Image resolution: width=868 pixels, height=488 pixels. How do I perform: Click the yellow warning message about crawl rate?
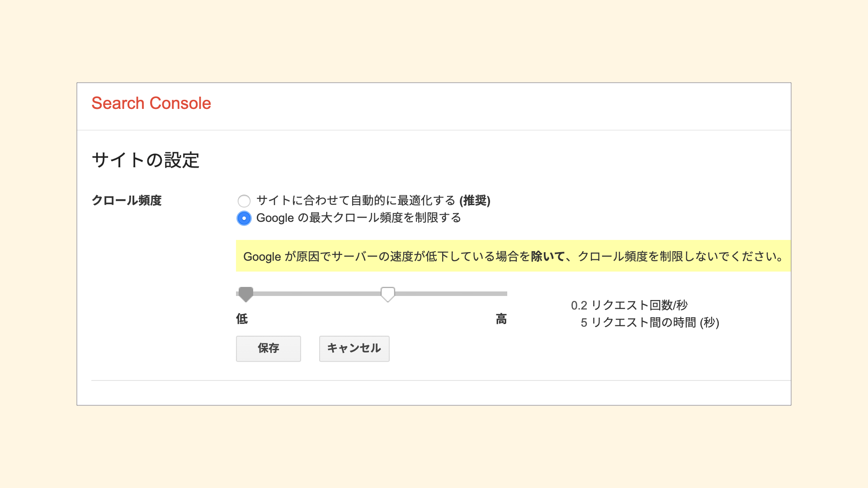[513, 256]
